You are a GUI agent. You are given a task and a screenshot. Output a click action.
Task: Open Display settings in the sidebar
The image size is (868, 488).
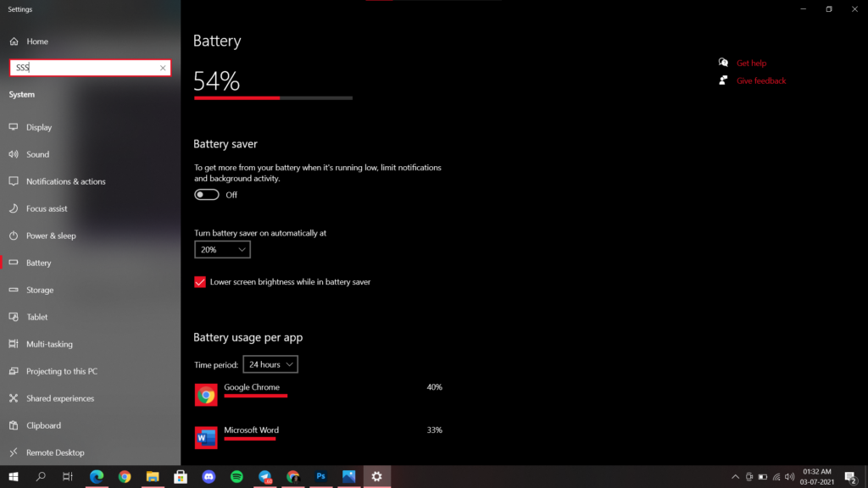[x=40, y=126]
